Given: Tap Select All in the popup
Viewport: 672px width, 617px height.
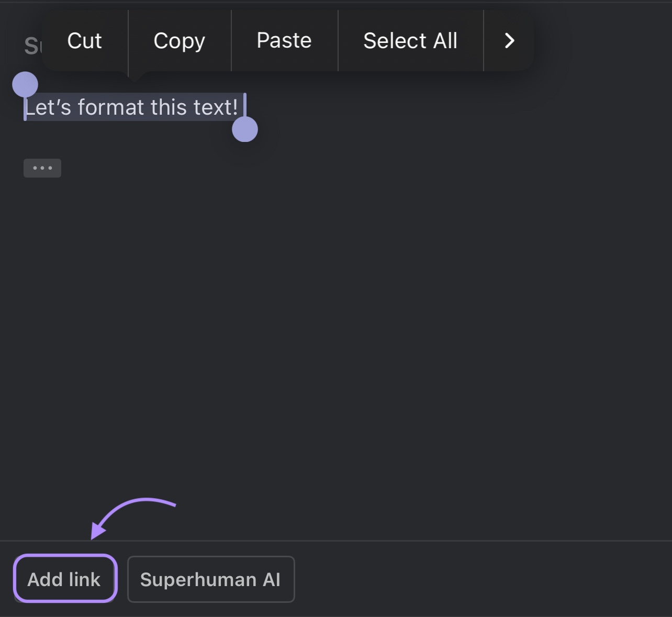Looking at the screenshot, I should pos(410,41).
